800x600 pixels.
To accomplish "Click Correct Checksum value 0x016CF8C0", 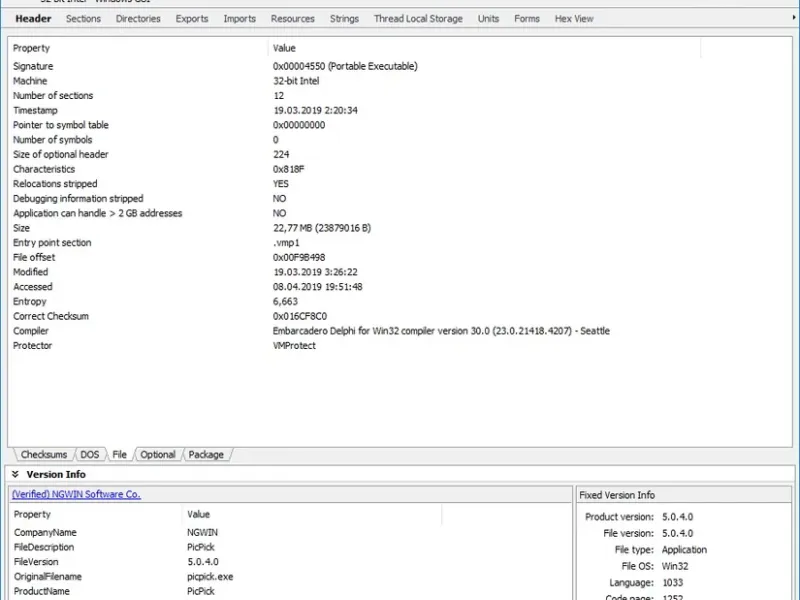I will (300, 316).
